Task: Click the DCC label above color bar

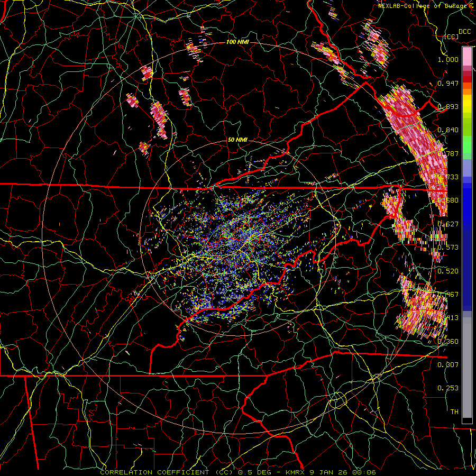Action: (464, 32)
